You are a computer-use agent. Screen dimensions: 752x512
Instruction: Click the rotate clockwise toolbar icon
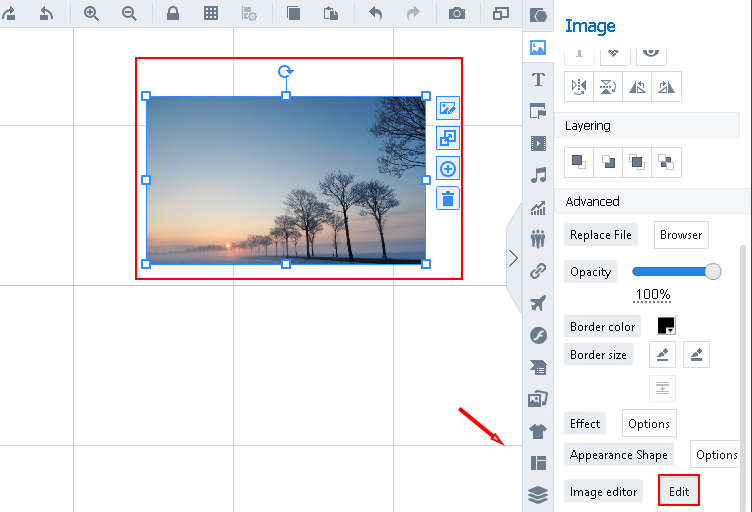(9, 13)
